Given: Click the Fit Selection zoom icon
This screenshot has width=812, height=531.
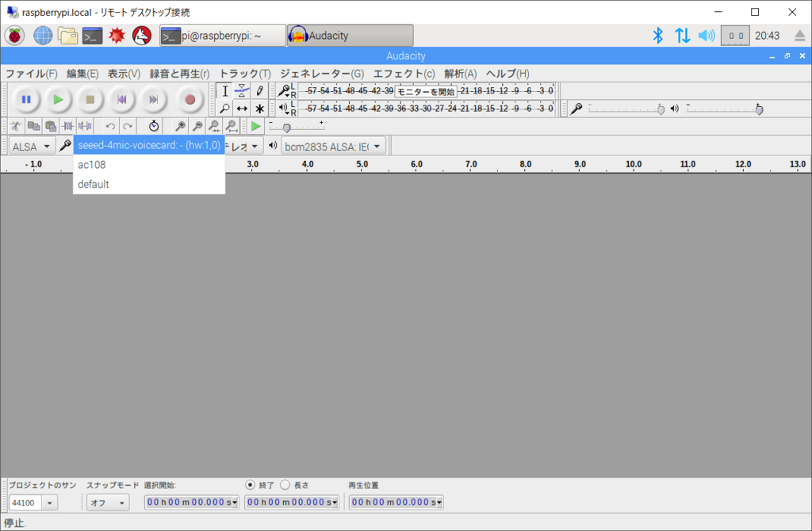Looking at the screenshot, I should coord(214,126).
